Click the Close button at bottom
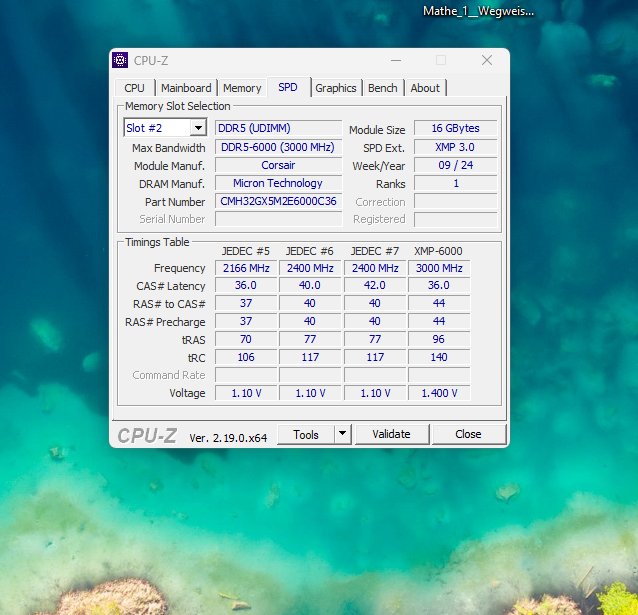This screenshot has height=615, width=638. pos(468,434)
